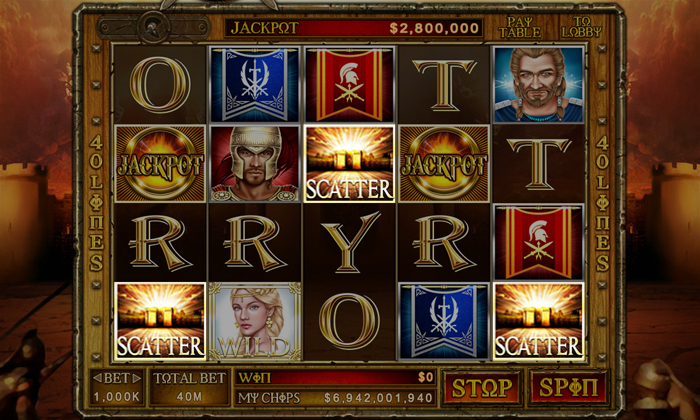Increase bet with the right arrow

137,378
